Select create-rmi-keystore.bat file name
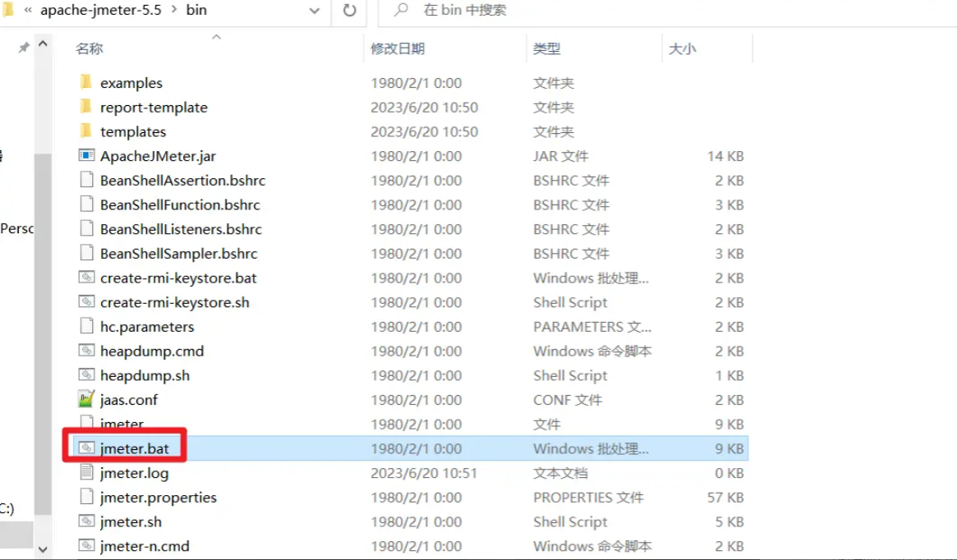957x560 pixels. pyautogui.click(x=178, y=278)
